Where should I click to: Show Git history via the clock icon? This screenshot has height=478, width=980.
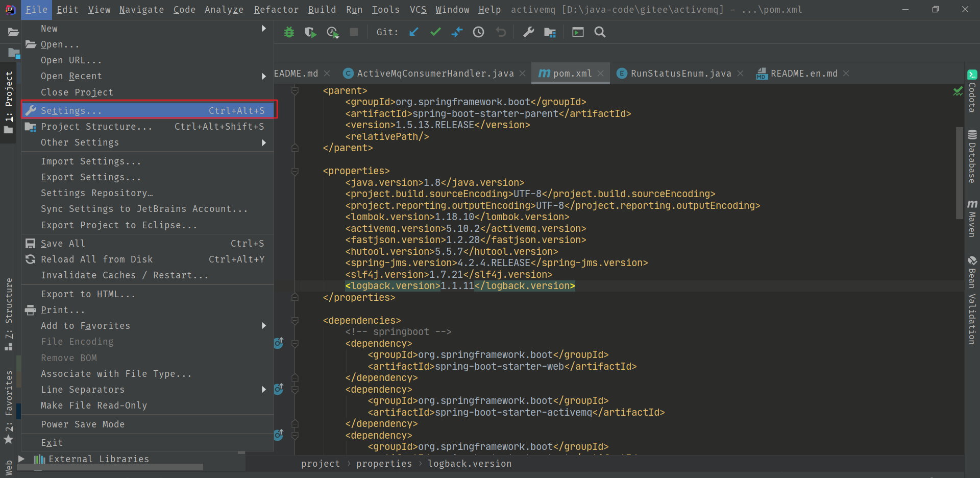tap(478, 32)
